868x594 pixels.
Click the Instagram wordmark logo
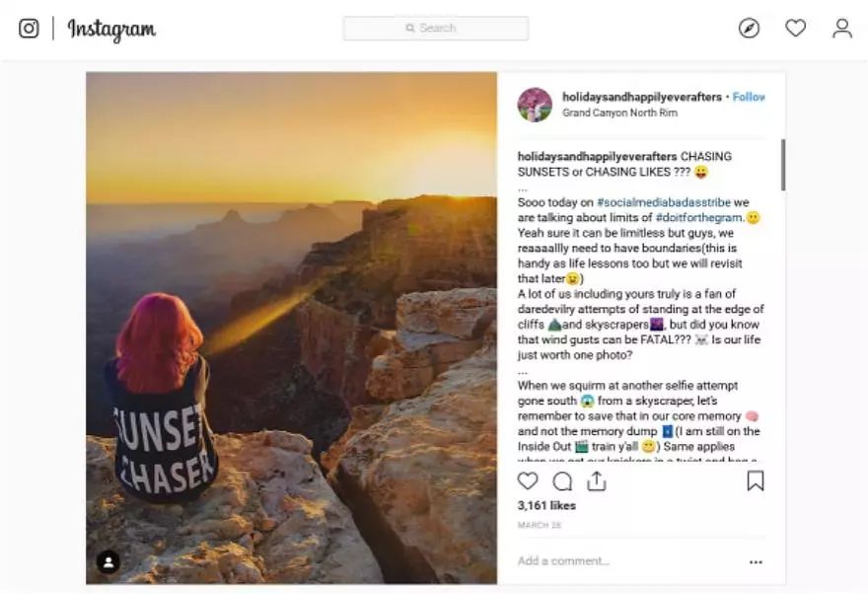[x=111, y=30]
